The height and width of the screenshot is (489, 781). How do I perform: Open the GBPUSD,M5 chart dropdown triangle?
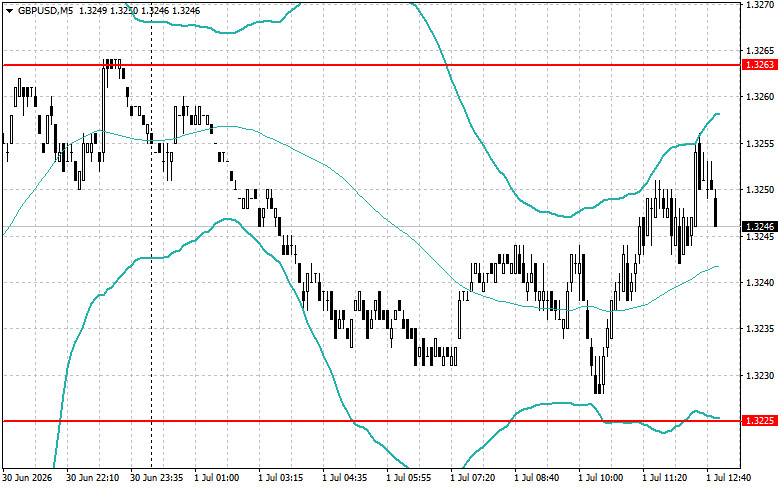tap(9, 10)
